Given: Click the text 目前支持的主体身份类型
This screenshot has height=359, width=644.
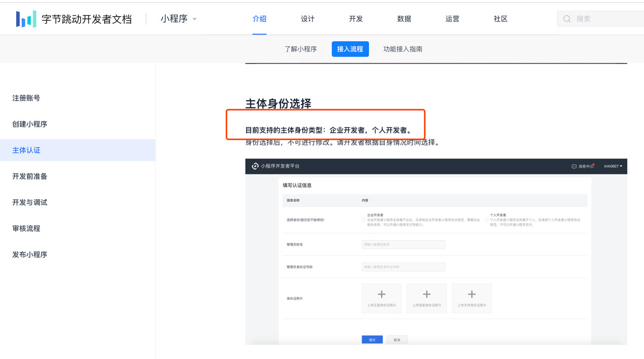Looking at the screenshot, I should pyautogui.click(x=284, y=130).
